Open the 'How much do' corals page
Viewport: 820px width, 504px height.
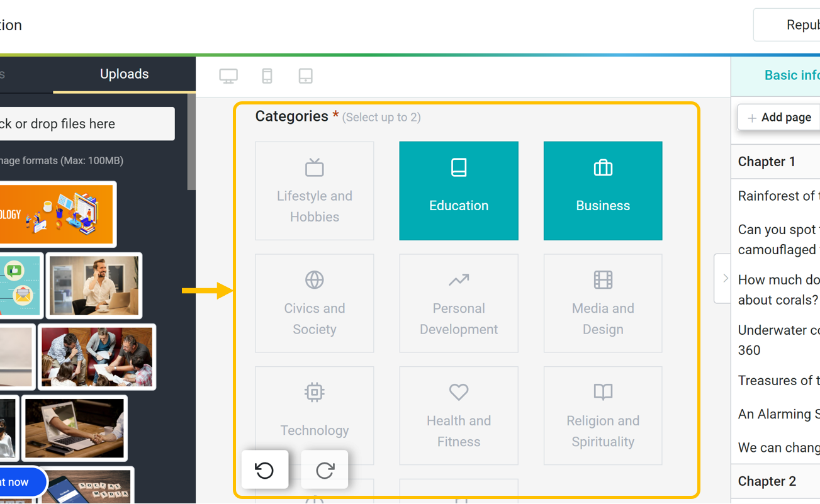[779, 289]
